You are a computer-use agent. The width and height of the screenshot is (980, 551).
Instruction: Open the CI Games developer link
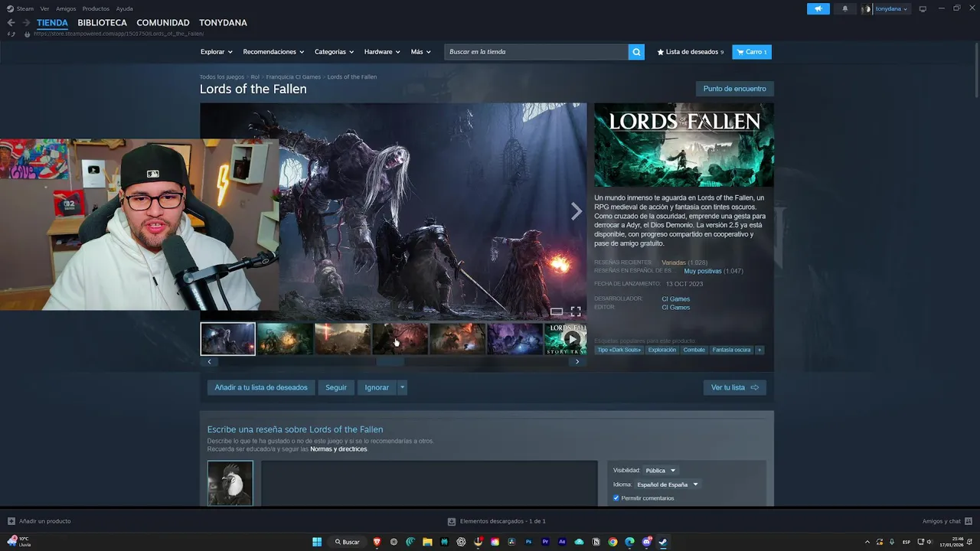click(x=676, y=299)
